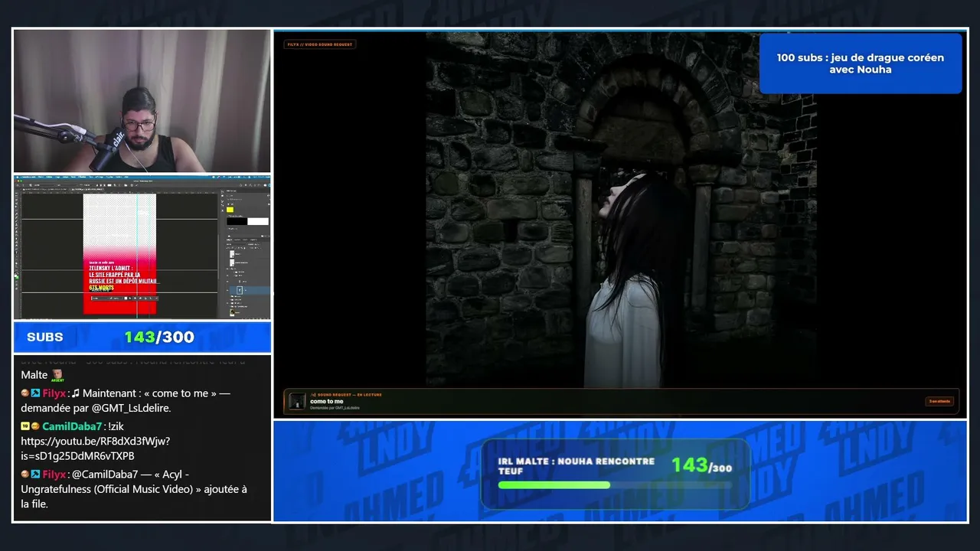Click the Filyx name on the 'Maintenant' message
The height and width of the screenshot is (551, 980).
point(54,393)
